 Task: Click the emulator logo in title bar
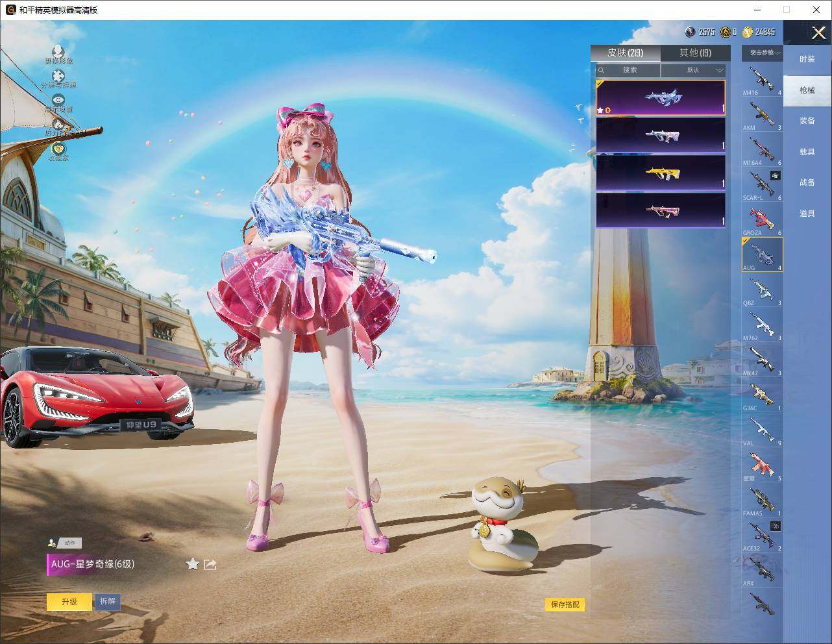[x=10, y=10]
